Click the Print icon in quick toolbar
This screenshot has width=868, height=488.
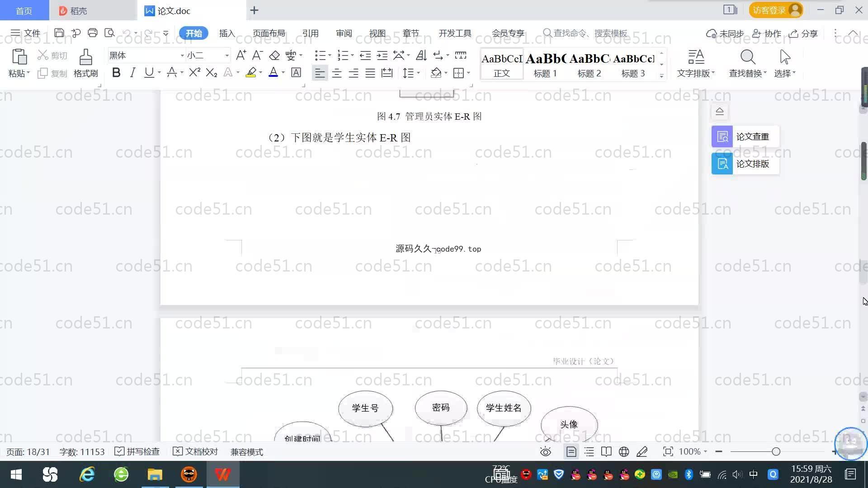click(x=93, y=33)
